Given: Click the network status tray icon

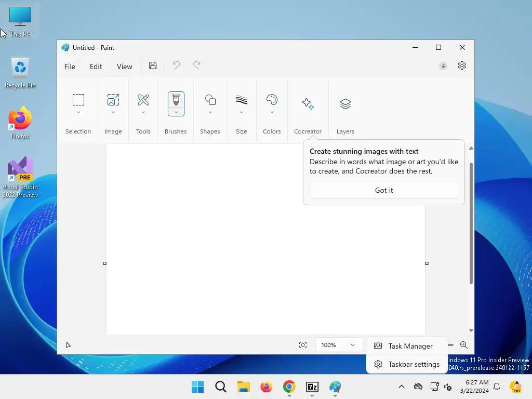Looking at the screenshot, I should tap(434, 387).
